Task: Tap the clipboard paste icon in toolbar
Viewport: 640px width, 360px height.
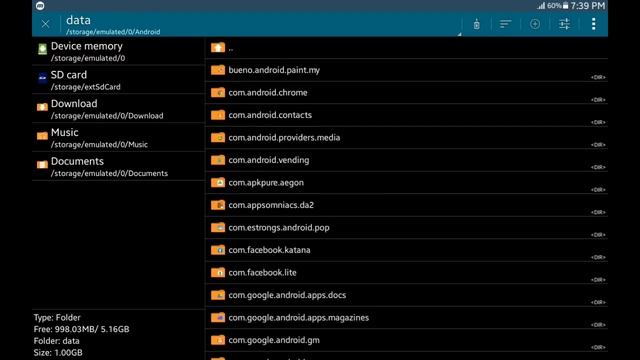Action: (476, 24)
